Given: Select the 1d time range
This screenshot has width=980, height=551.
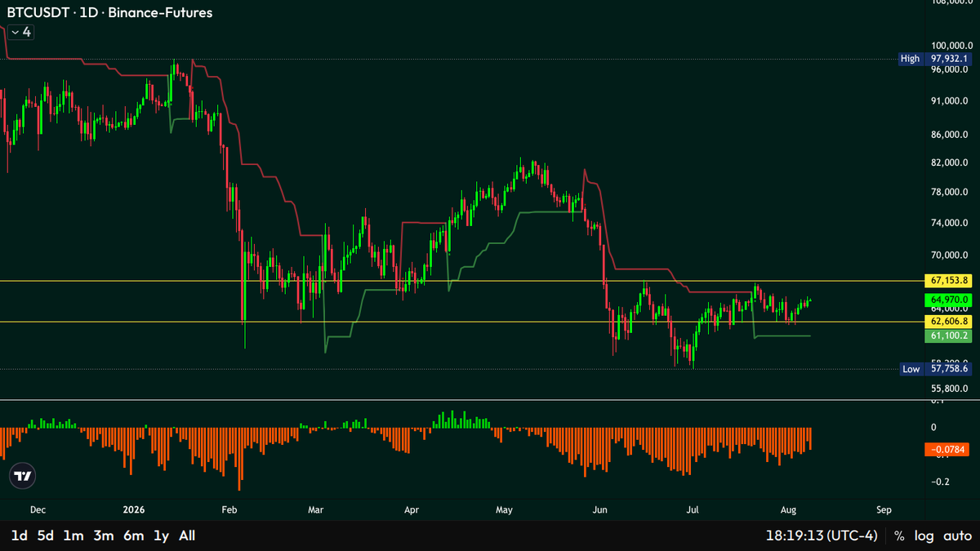Looking at the screenshot, I should [x=19, y=535].
